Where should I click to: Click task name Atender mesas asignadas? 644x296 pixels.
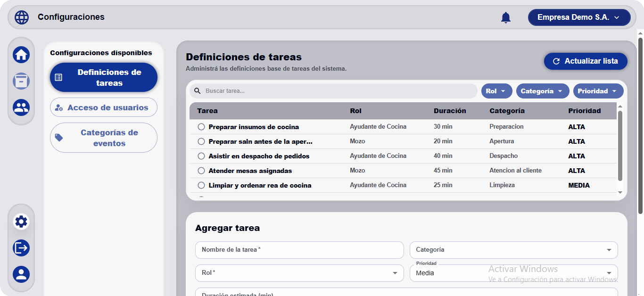250,171
